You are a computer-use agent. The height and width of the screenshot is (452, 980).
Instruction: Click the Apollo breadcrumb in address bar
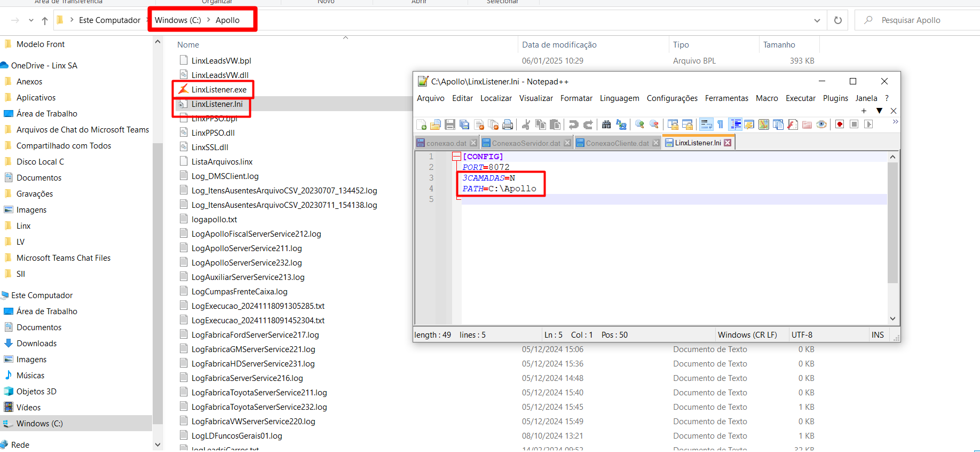pyautogui.click(x=227, y=20)
